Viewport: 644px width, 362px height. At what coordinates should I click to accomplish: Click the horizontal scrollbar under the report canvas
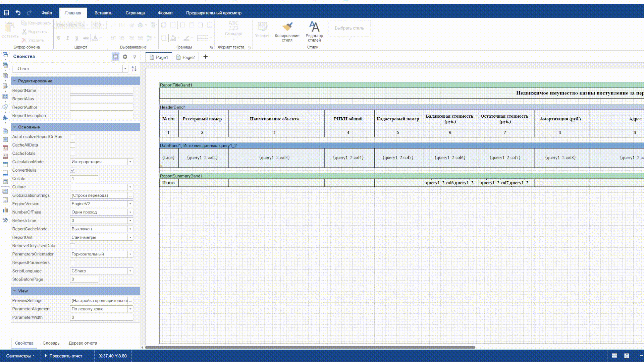pyautogui.click(x=310, y=347)
